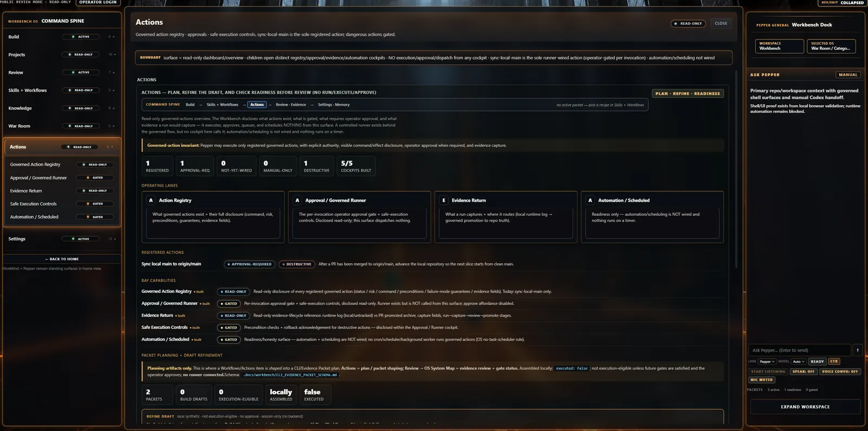This screenshot has height=431, width=868.
Task: Click the 1 Registered stat tile
Action: (x=157, y=166)
